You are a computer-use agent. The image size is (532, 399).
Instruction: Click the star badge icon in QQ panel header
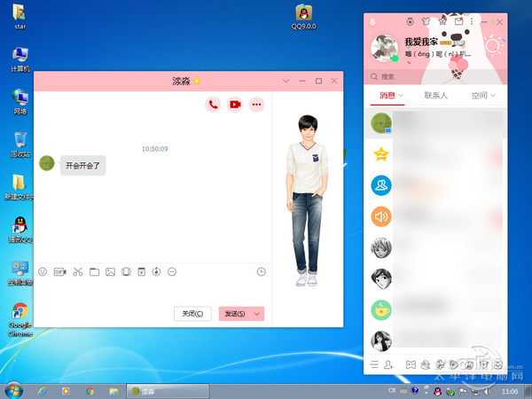442,22
